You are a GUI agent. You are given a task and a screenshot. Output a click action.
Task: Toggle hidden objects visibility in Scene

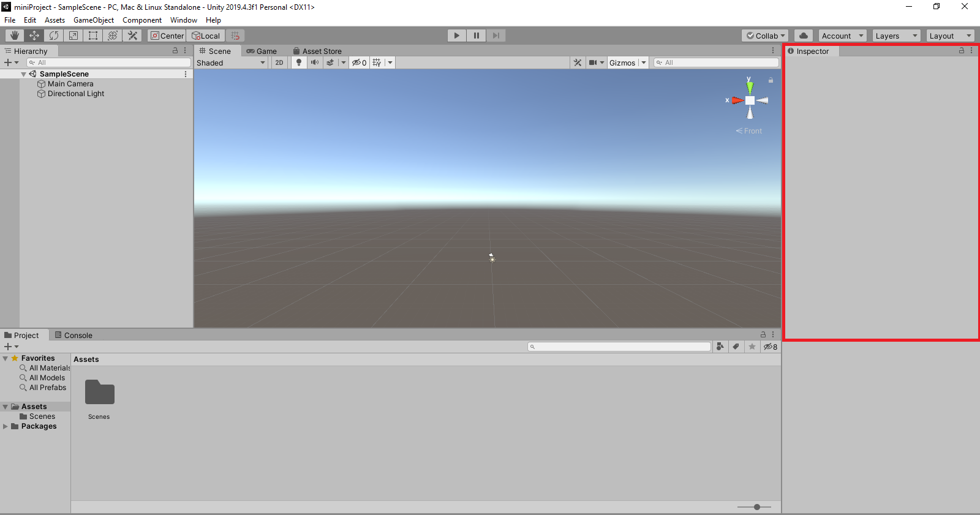359,62
